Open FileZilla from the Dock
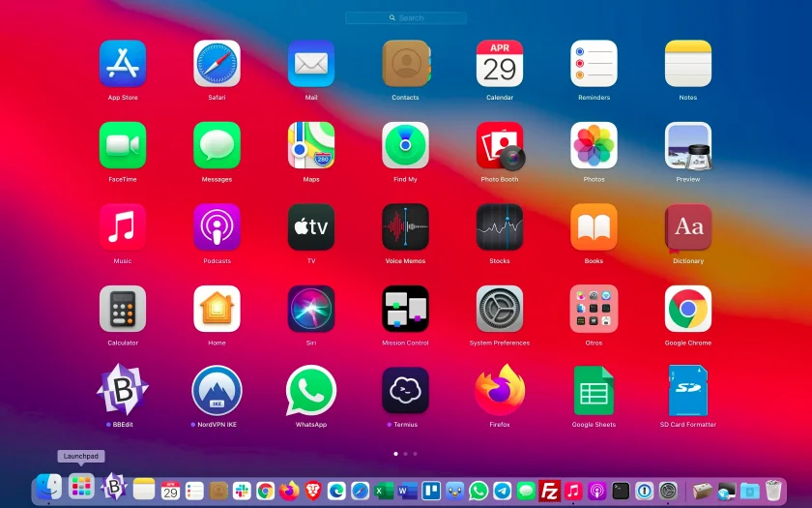 pos(549,490)
